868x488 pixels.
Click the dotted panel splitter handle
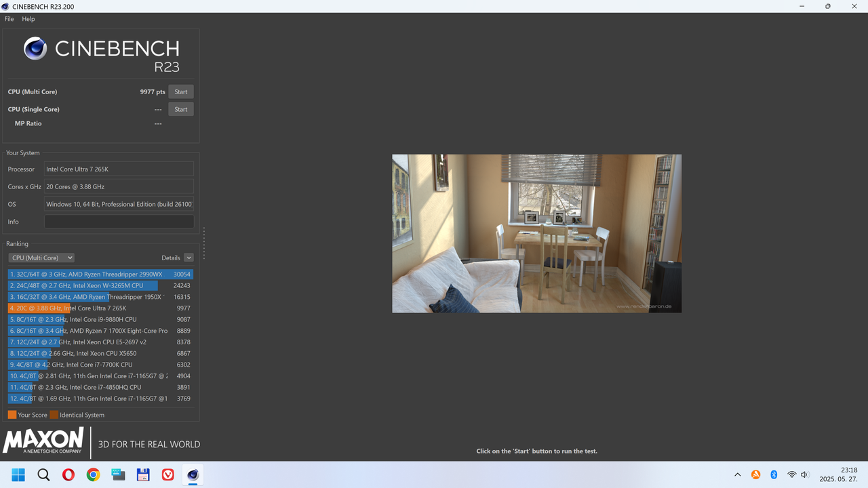click(x=203, y=243)
